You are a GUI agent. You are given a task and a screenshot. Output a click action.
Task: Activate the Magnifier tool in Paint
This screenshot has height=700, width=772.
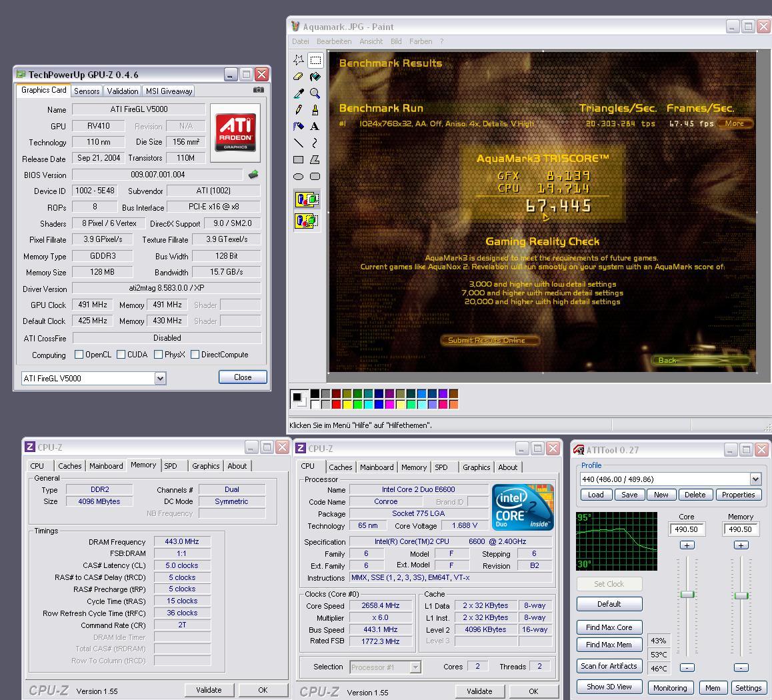point(315,93)
